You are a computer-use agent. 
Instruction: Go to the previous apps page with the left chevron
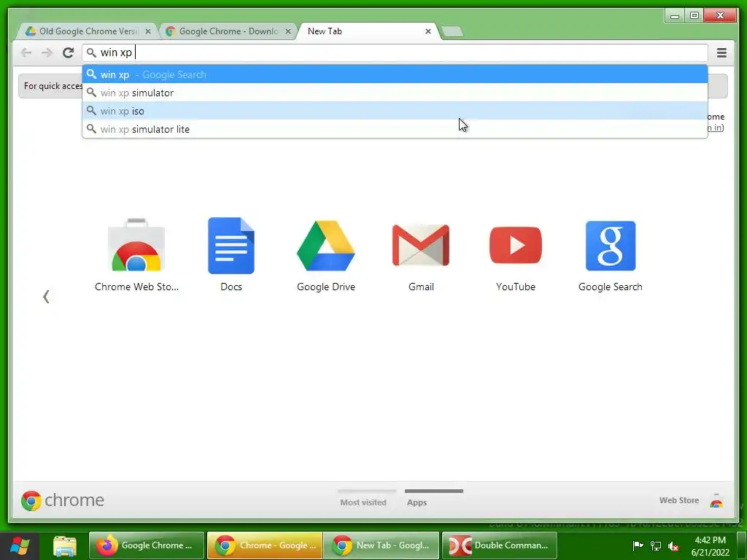pyautogui.click(x=46, y=297)
